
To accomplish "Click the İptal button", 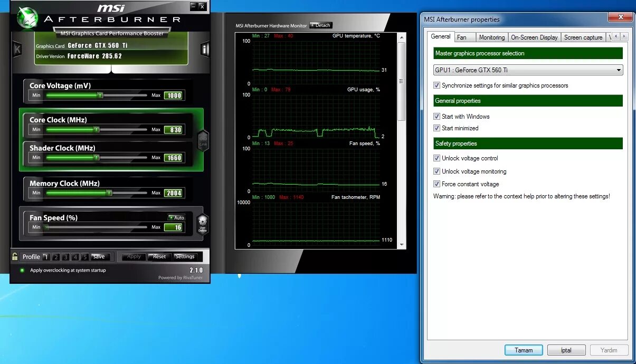I will 566,350.
